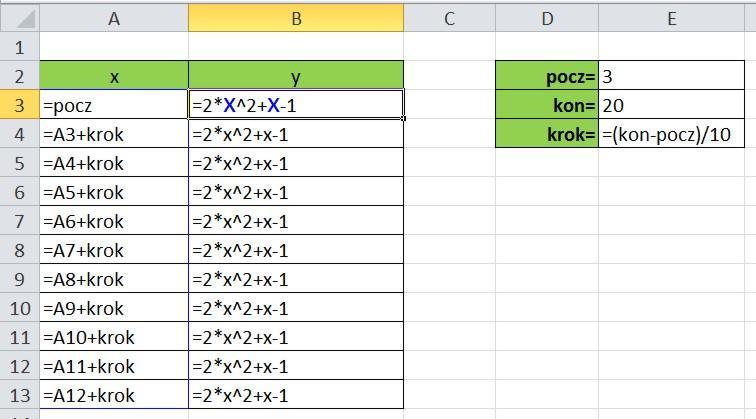Select the krok= label cell
756x419 pixels.
[547, 134]
